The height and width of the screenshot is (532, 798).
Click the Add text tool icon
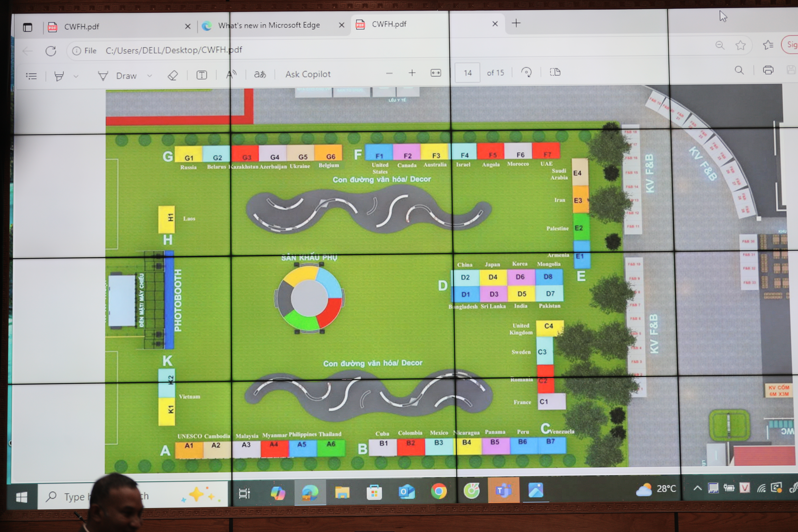click(202, 75)
